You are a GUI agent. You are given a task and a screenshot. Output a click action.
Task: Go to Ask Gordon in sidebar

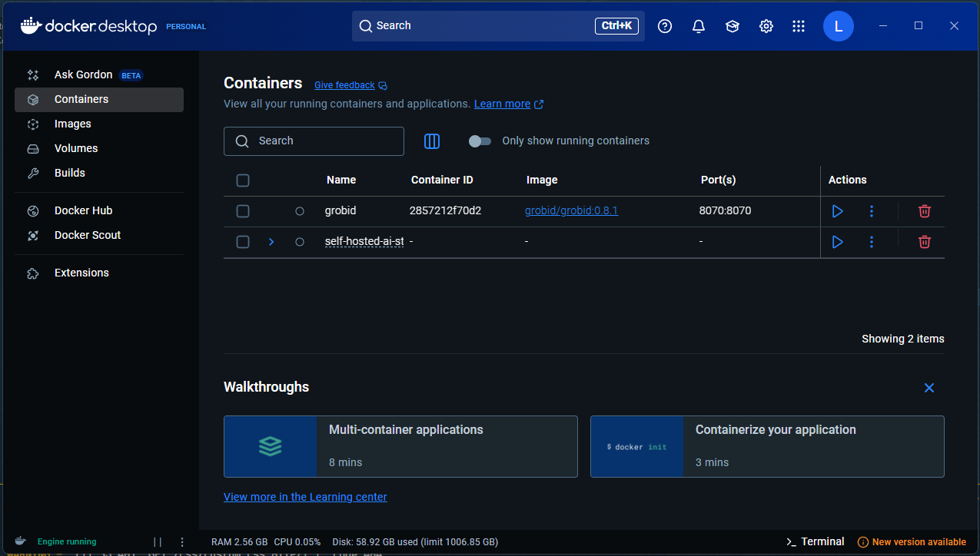[99, 74]
